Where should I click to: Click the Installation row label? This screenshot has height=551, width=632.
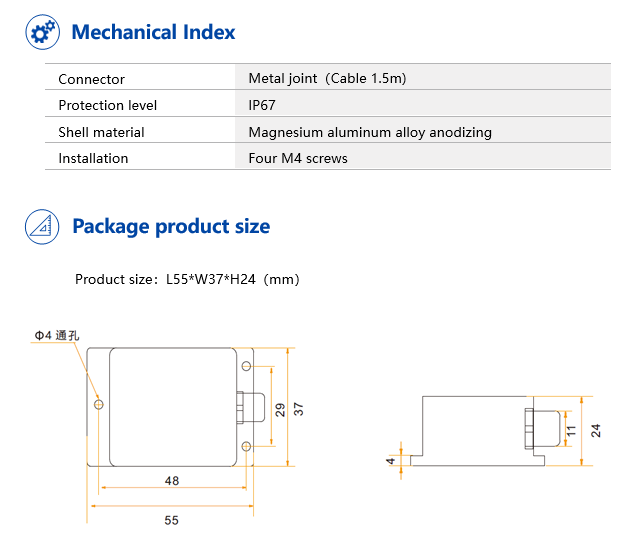pyautogui.click(x=93, y=158)
